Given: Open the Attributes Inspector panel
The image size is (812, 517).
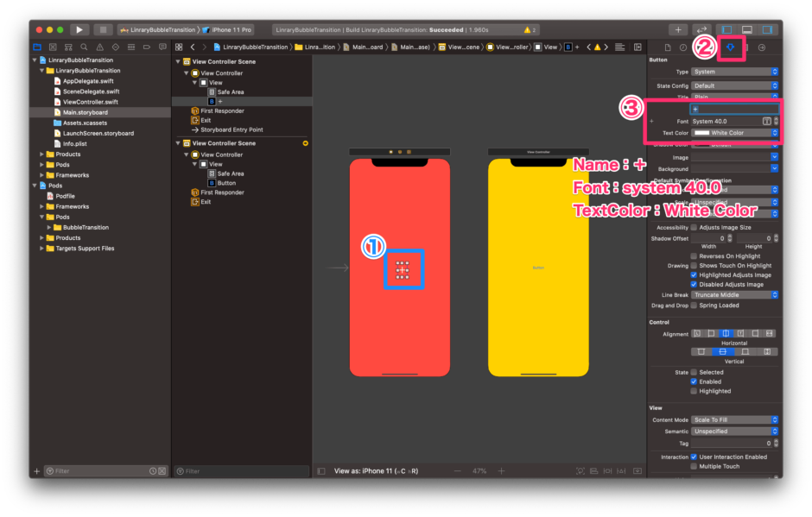Looking at the screenshot, I should [x=730, y=46].
